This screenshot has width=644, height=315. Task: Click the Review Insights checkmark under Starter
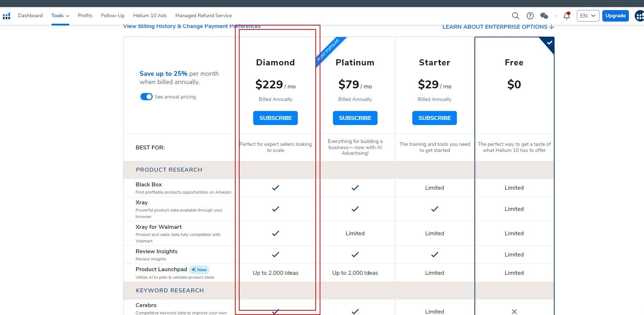coord(435,255)
